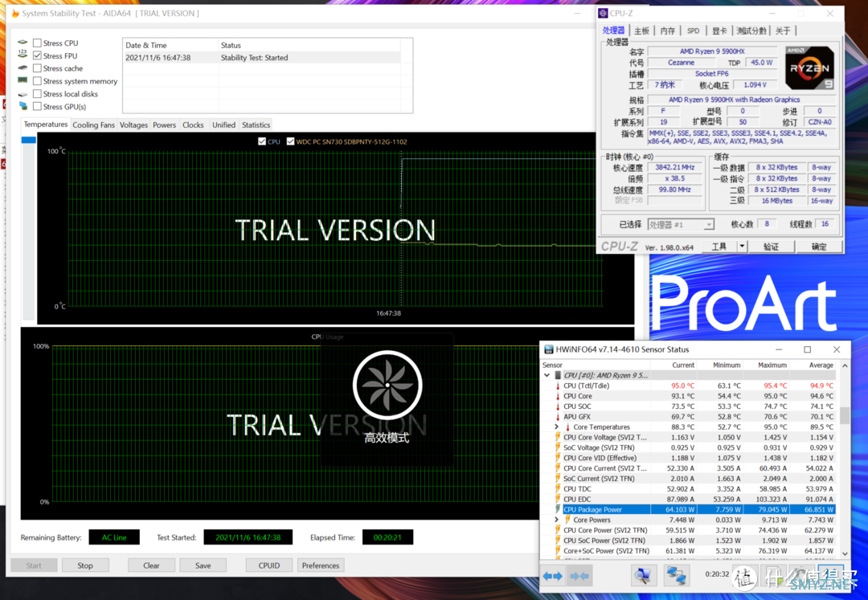Open Preferences in AIDA64

(321, 565)
